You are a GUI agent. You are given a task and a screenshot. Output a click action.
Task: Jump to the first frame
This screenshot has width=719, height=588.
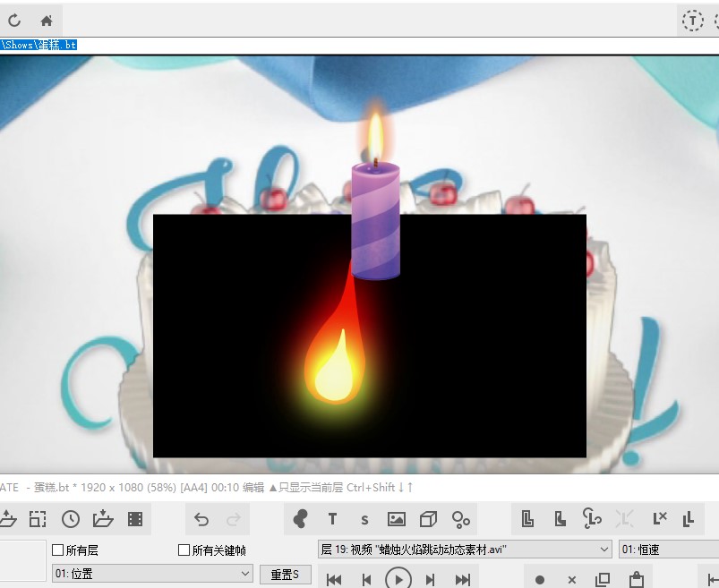point(334,580)
